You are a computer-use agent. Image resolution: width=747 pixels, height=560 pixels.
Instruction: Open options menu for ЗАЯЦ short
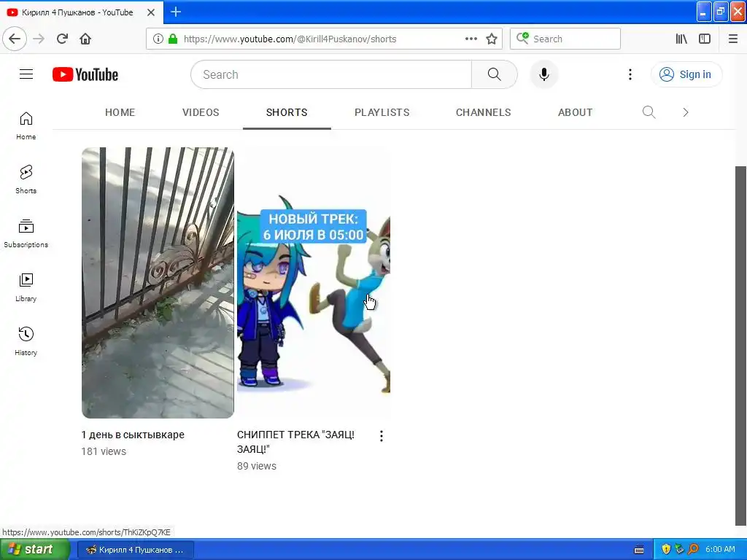(x=381, y=436)
